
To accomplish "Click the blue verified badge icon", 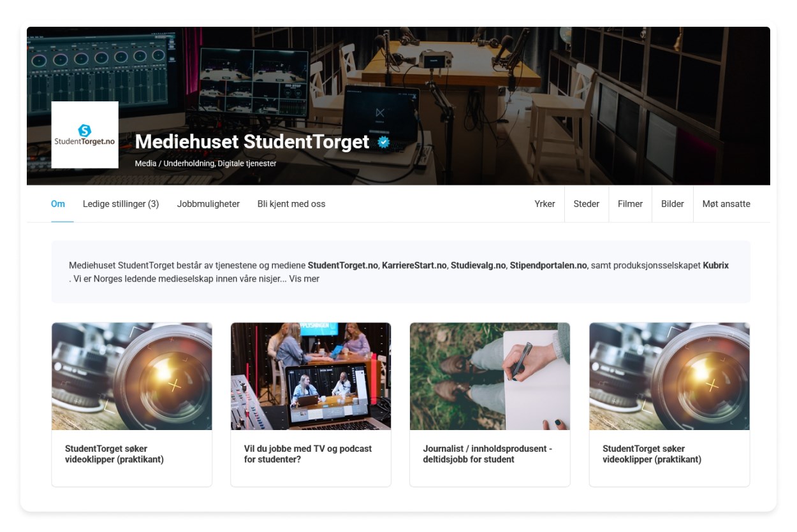I will pos(383,142).
